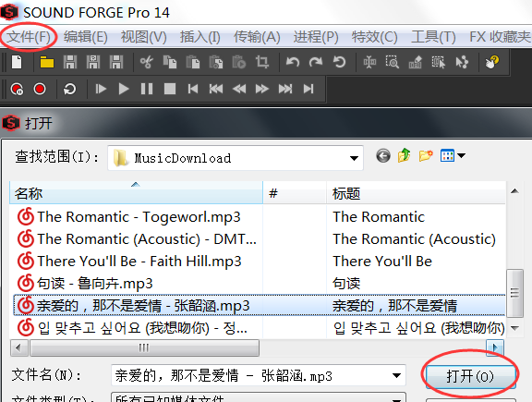
Task: Toggle Loop Playback icon
Action: [x=69, y=89]
